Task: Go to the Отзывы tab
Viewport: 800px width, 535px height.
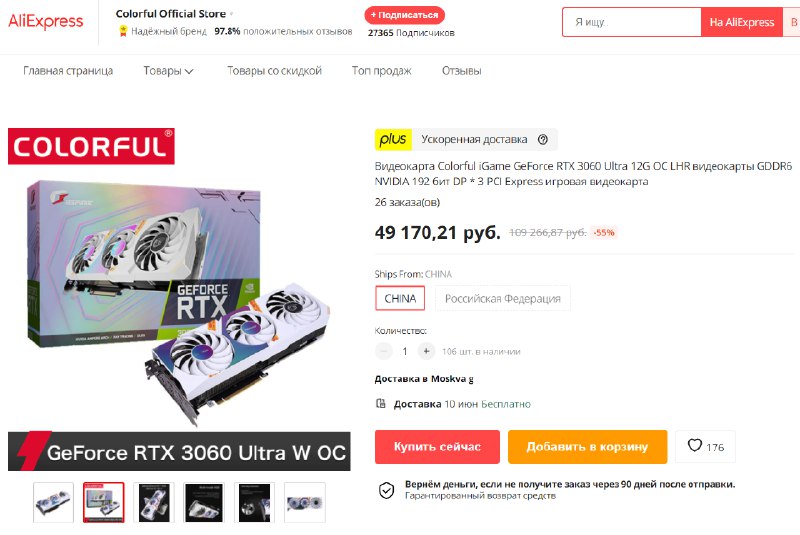Action: [x=462, y=71]
